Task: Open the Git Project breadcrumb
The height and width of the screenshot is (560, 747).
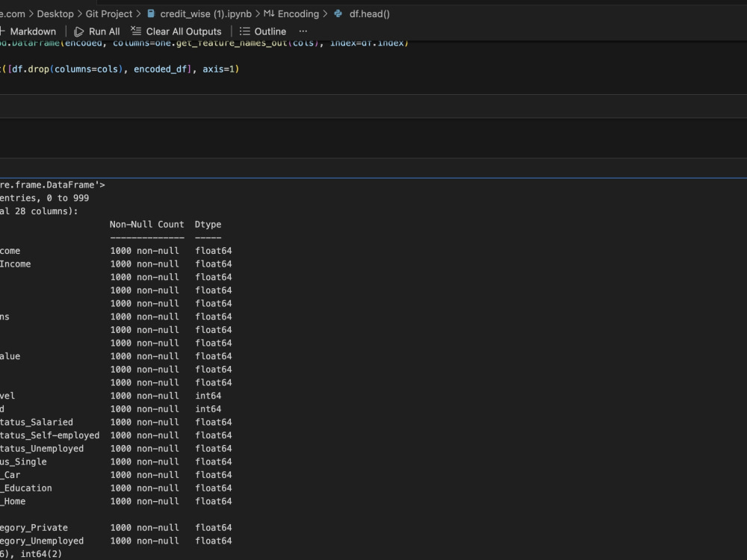Action: click(x=108, y=13)
